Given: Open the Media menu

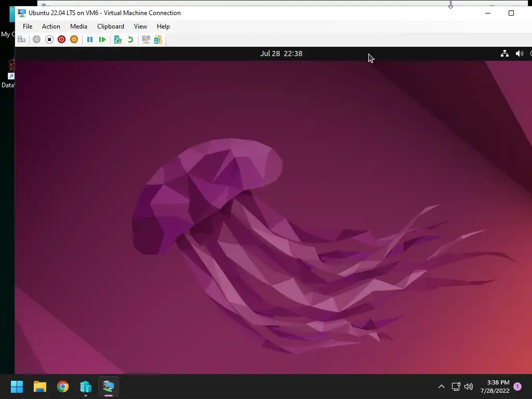Looking at the screenshot, I should tap(78, 26).
